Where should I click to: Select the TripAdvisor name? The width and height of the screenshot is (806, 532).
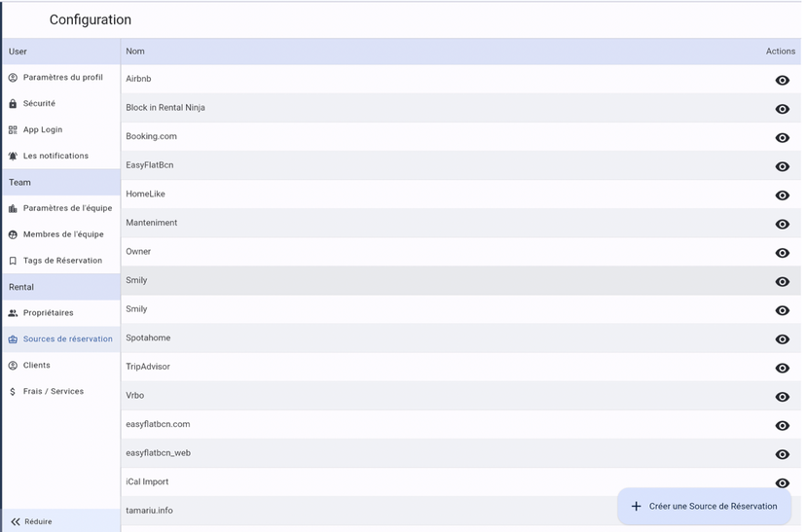(x=148, y=367)
